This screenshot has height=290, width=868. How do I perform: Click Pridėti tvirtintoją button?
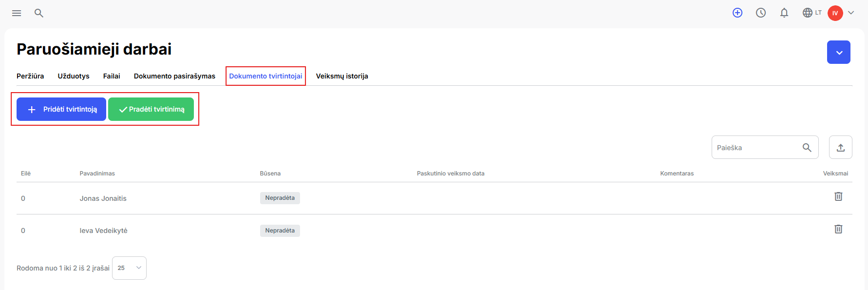pos(61,109)
